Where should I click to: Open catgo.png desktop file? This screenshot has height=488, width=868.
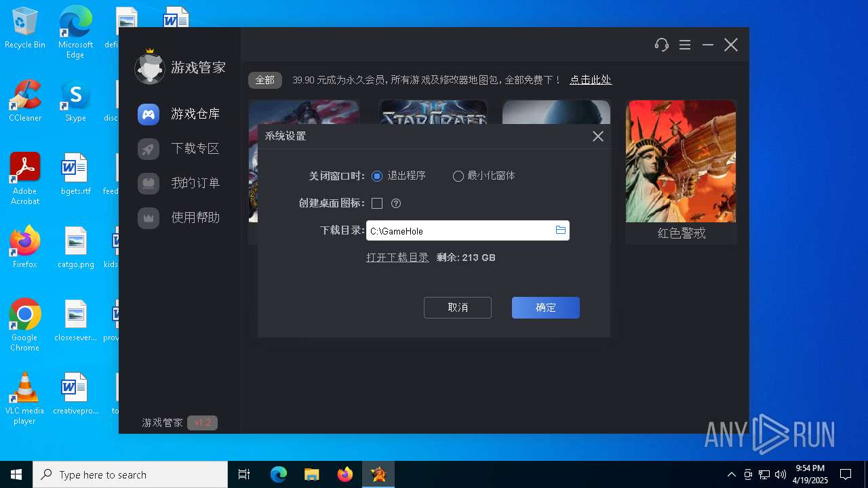click(x=75, y=248)
